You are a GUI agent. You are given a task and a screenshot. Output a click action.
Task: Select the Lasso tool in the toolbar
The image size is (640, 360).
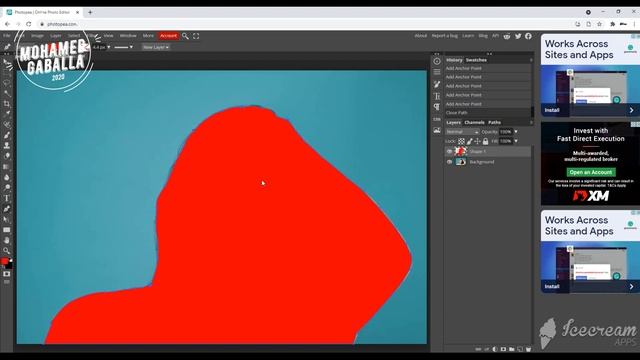[7, 82]
